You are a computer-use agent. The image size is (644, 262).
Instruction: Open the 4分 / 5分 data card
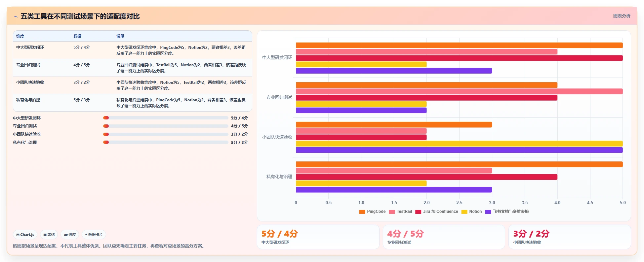pos(444,237)
